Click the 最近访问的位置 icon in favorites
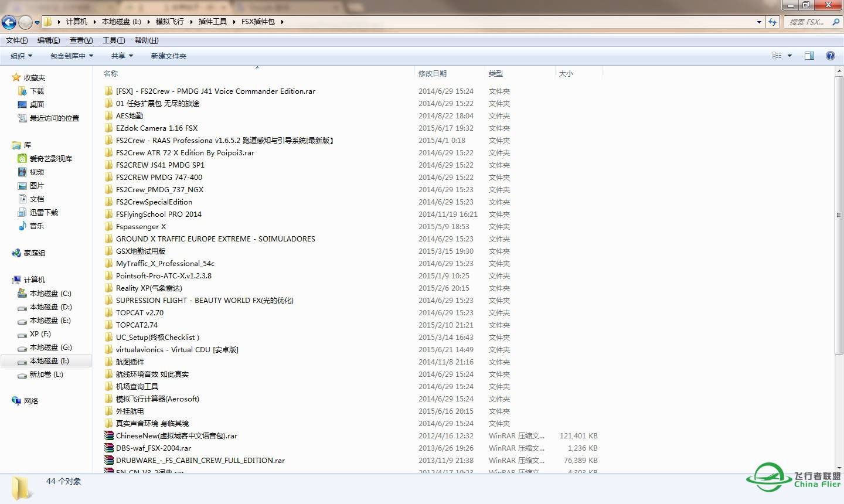Viewport: 844px width, 504px height. pyautogui.click(x=22, y=118)
